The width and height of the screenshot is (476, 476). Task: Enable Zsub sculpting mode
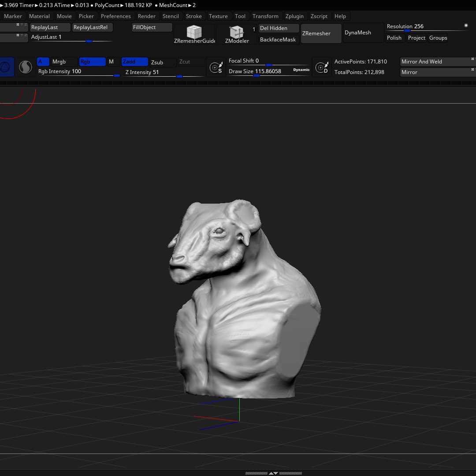[x=163, y=62]
